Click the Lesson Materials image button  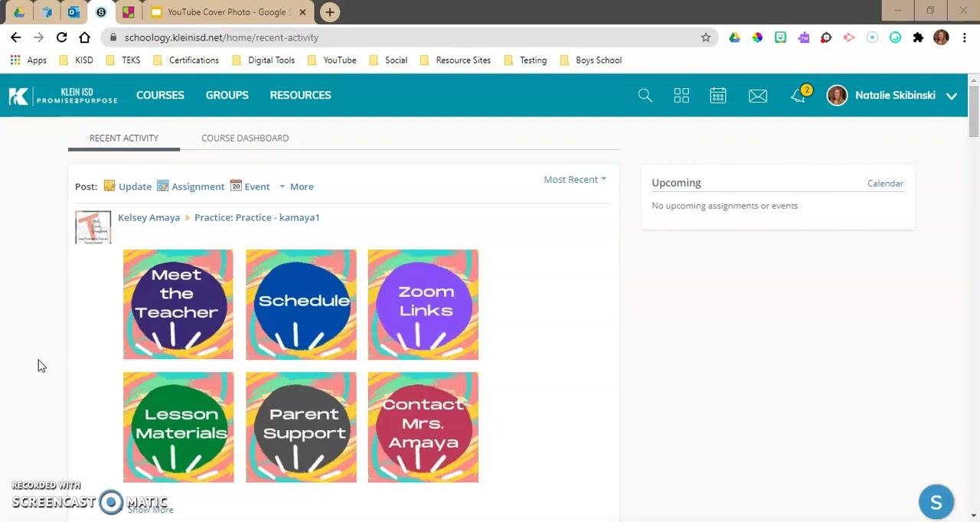point(178,427)
